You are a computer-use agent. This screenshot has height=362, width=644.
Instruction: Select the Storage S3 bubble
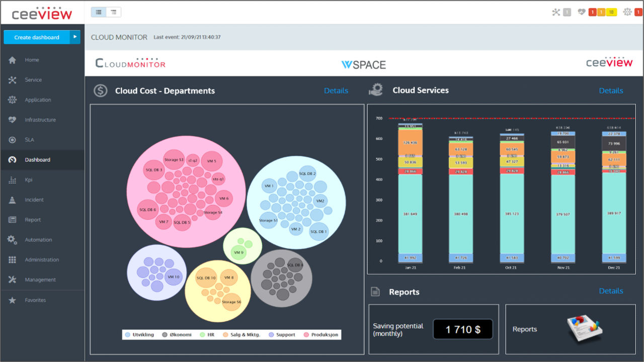click(x=174, y=160)
